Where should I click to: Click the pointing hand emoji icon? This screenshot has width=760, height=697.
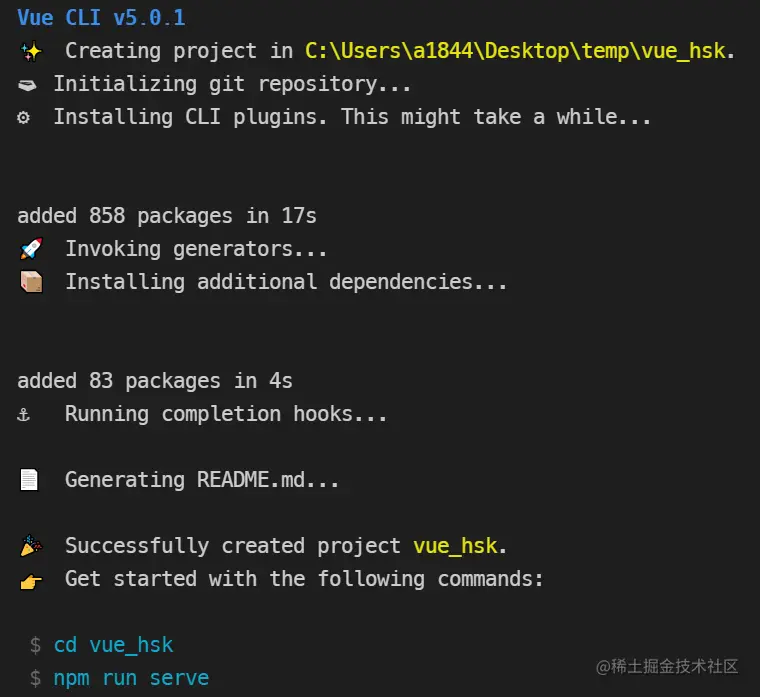31,580
